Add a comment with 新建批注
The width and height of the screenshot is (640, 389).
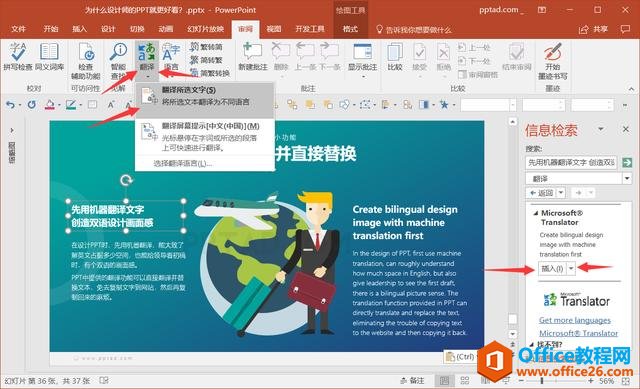tap(253, 56)
